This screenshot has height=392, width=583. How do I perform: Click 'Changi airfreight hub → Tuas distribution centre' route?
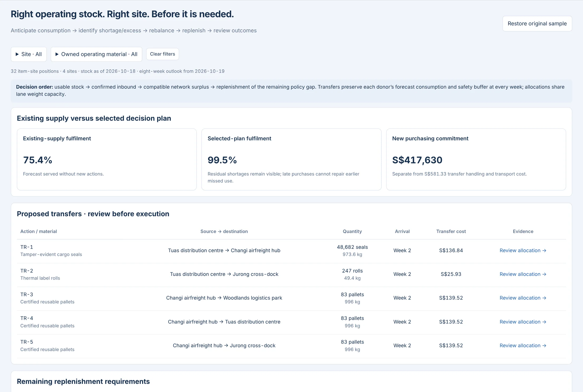pos(224,322)
